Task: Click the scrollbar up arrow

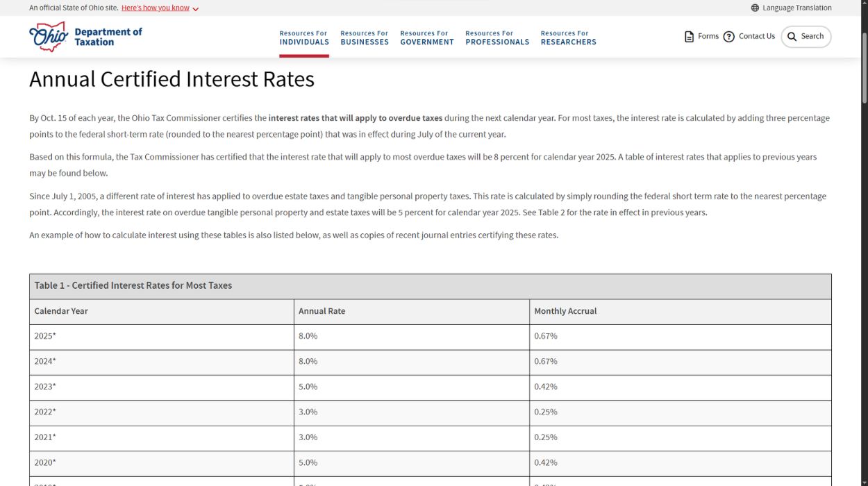Action: tap(863, 3)
